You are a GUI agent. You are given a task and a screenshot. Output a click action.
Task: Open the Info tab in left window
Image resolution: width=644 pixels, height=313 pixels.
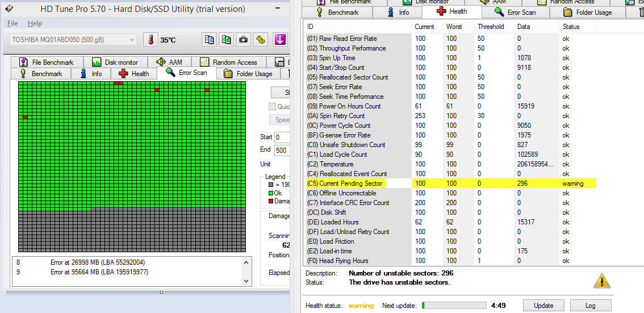point(91,73)
